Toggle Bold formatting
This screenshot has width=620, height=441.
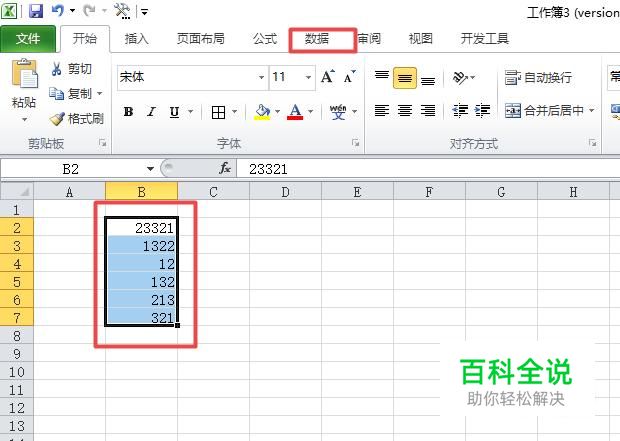128,112
